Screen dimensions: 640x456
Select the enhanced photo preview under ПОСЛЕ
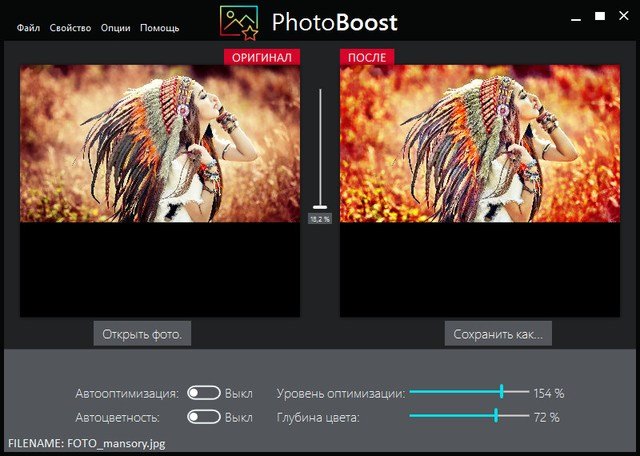pos(480,144)
